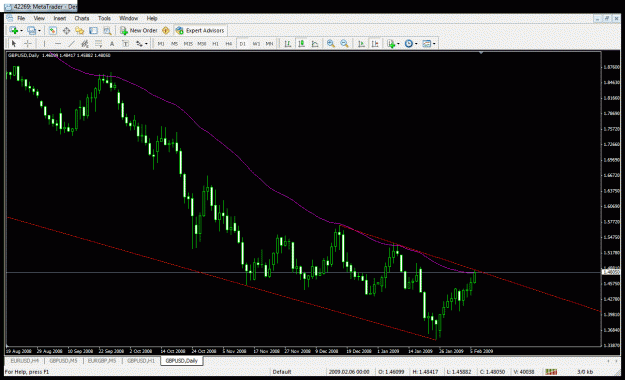The width and height of the screenshot is (625, 380).
Task: Toggle the Navigator panel icon
Action: click(80, 30)
